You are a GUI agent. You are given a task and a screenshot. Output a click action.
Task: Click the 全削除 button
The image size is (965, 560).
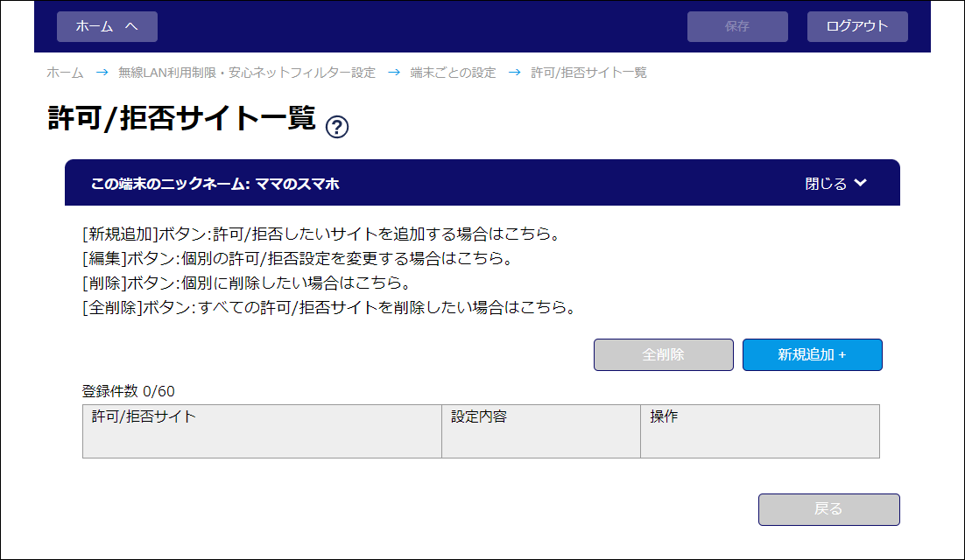pos(663,355)
